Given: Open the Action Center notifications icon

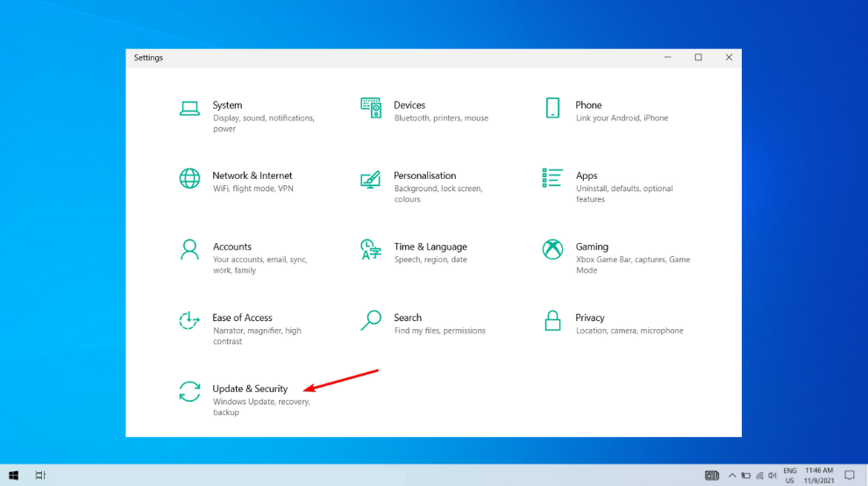Looking at the screenshot, I should point(850,475).
